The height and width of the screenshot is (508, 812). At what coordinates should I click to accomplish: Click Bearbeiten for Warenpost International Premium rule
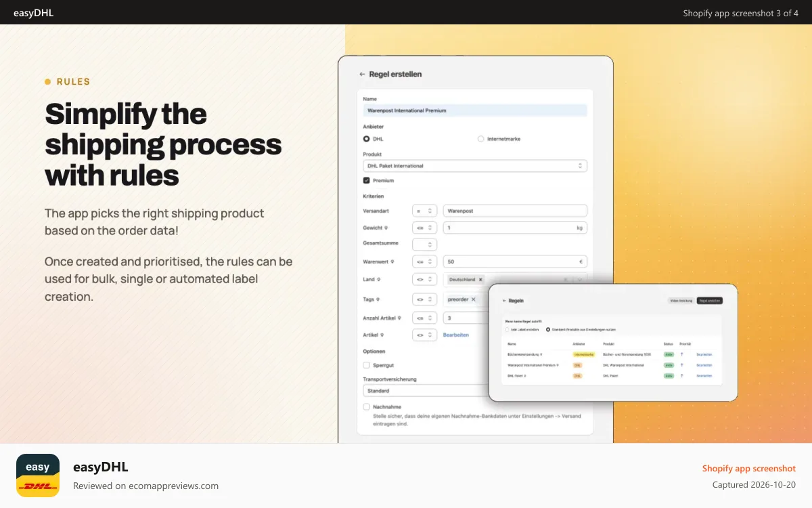704,365
